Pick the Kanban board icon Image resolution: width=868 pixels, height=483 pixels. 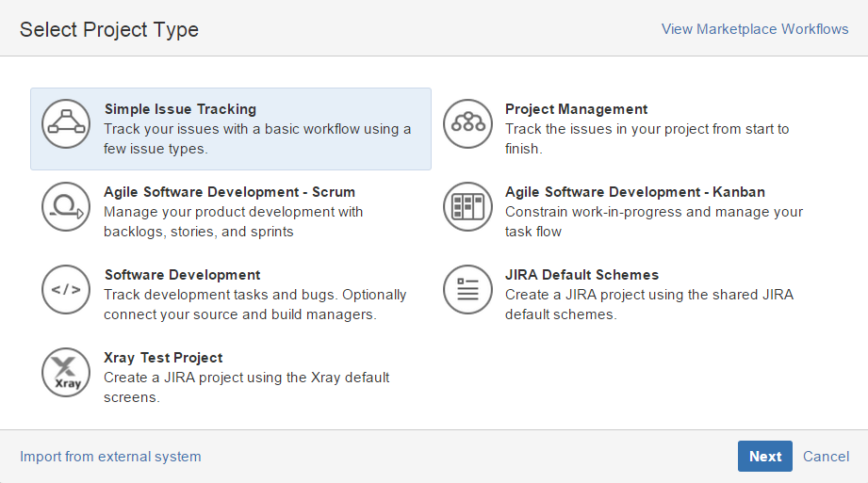click(467, 206)
